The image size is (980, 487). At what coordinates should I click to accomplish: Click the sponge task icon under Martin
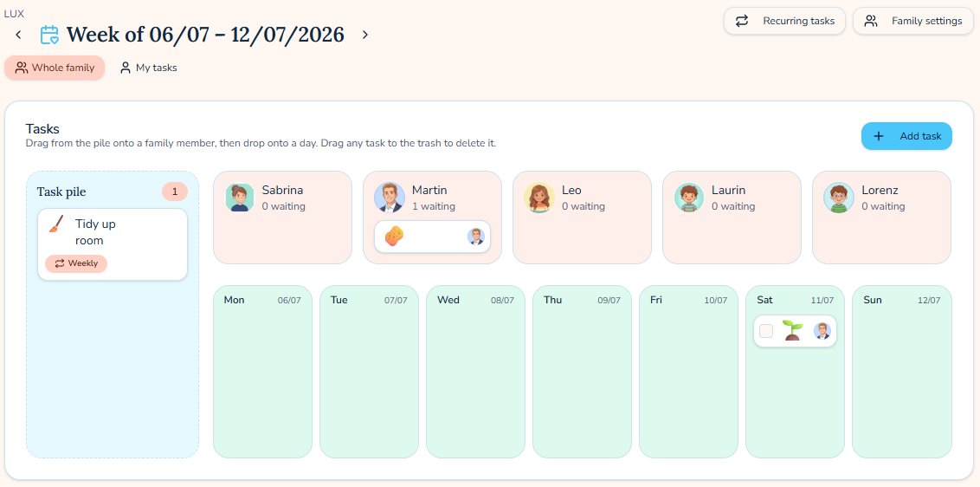click(394, 237)
